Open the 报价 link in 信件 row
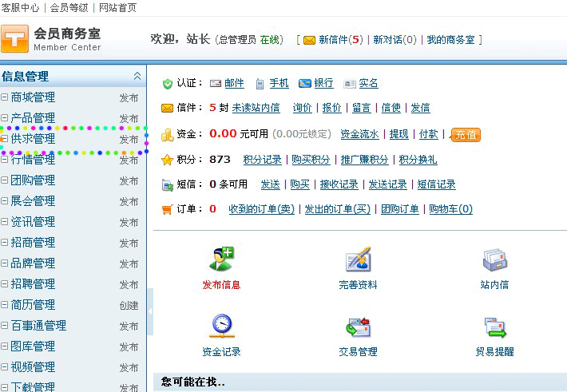 point(332,108)
